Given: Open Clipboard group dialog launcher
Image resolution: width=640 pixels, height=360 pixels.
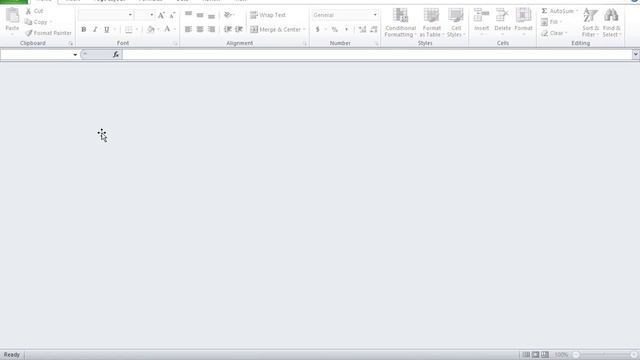Looking at the screenshot, I should [71, 43].
